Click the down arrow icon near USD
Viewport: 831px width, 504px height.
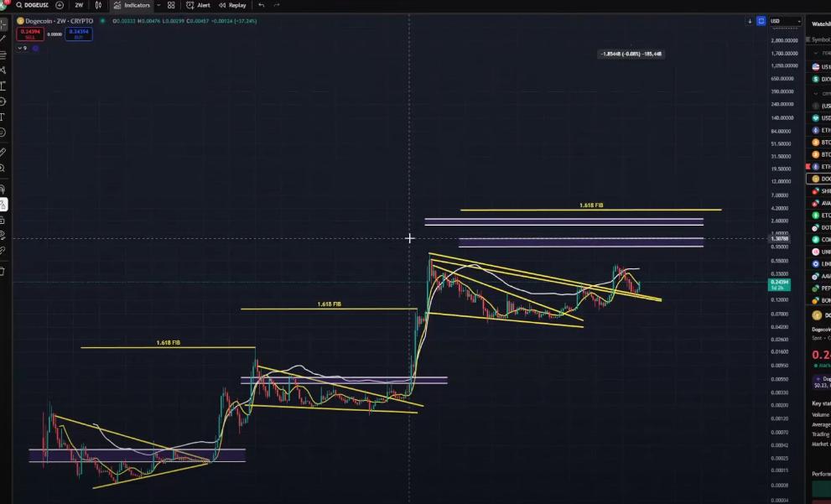pos(750,21)
